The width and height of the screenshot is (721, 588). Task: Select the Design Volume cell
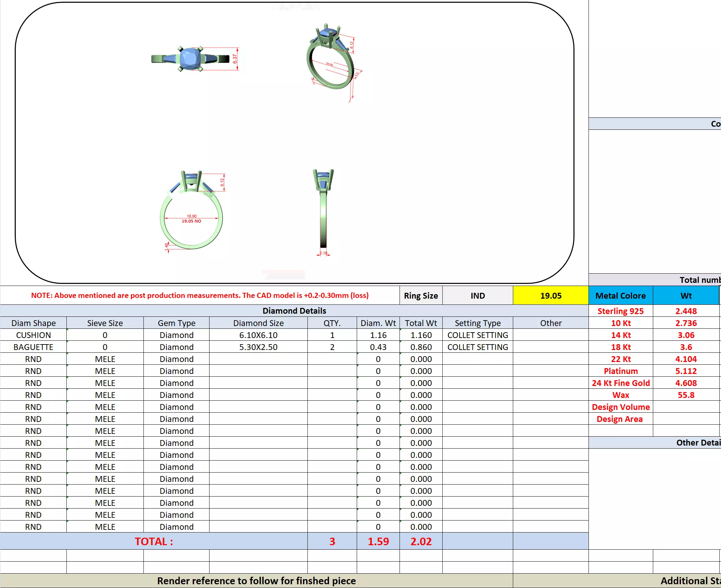(620, 407)
